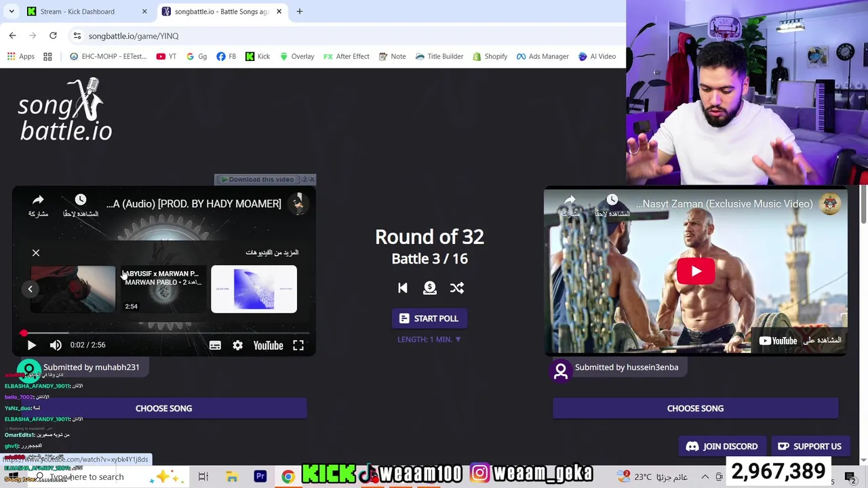Open the Ads Manager bookmark
The width and height of the screenshot is (868, 488).
(x=542, y=56)
